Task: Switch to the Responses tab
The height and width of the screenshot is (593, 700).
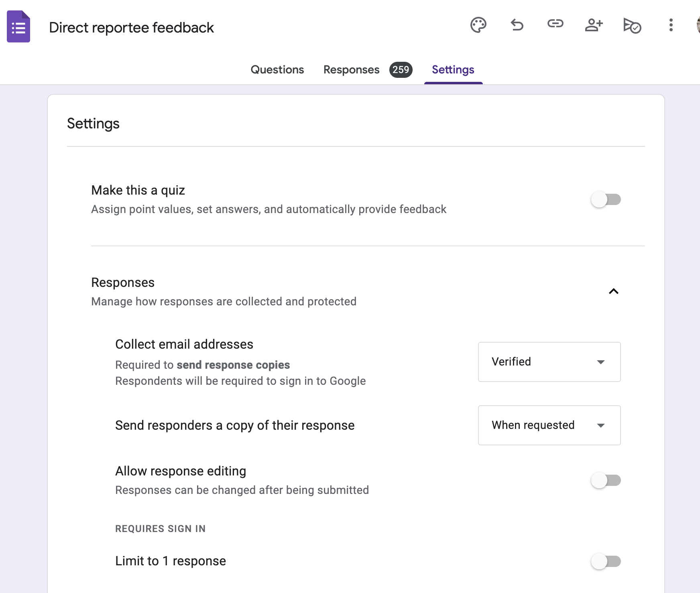Action: click(x=351, y=69)
